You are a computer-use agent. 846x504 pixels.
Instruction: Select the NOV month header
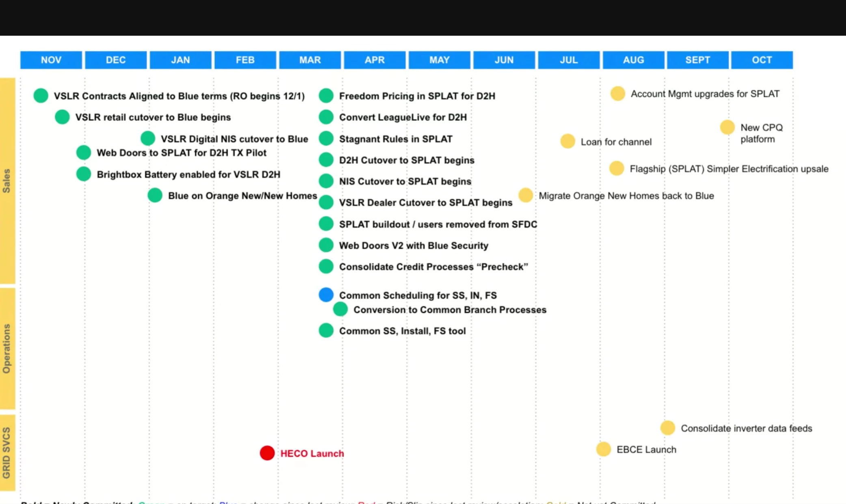tap(51, 60)
